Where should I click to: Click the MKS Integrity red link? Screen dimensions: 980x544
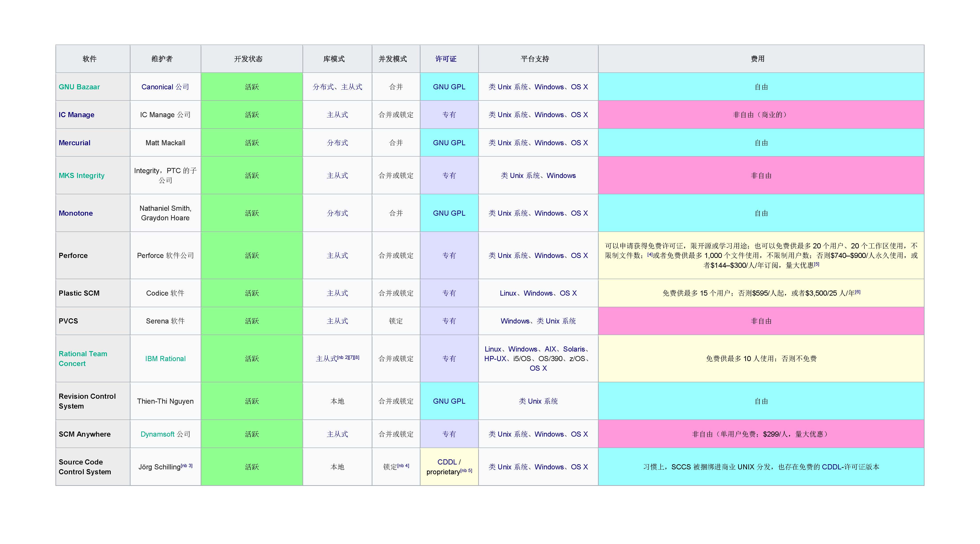[82, 175]
